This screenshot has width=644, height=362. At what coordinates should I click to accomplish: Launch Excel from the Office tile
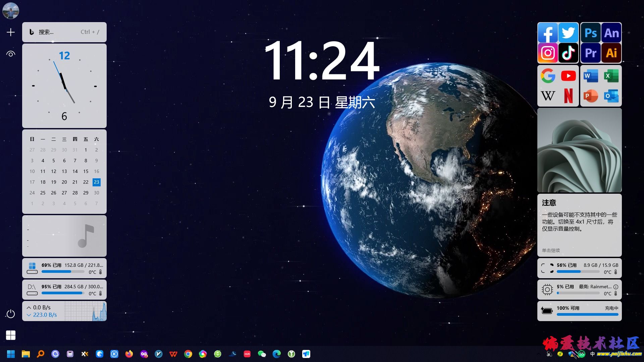tap(611, 76)
